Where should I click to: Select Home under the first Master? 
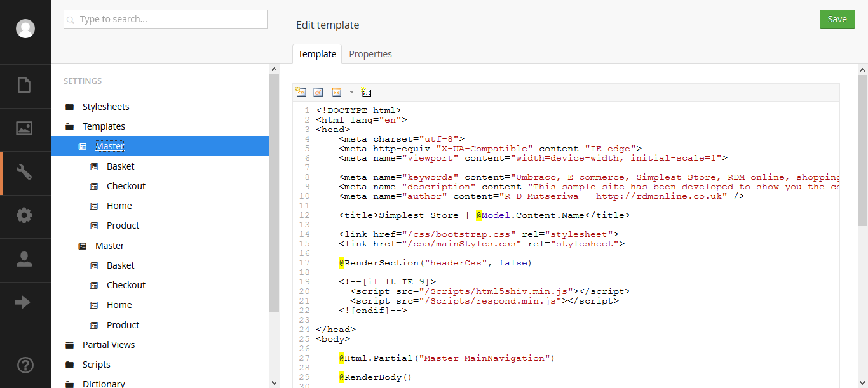tap(119, 206)
